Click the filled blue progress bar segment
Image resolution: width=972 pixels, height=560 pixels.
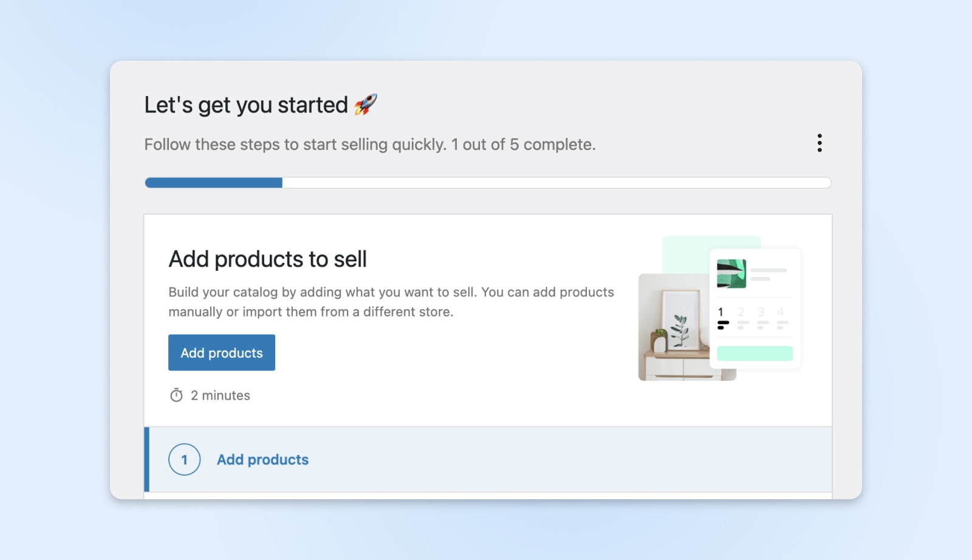click(x=214, y=183)
